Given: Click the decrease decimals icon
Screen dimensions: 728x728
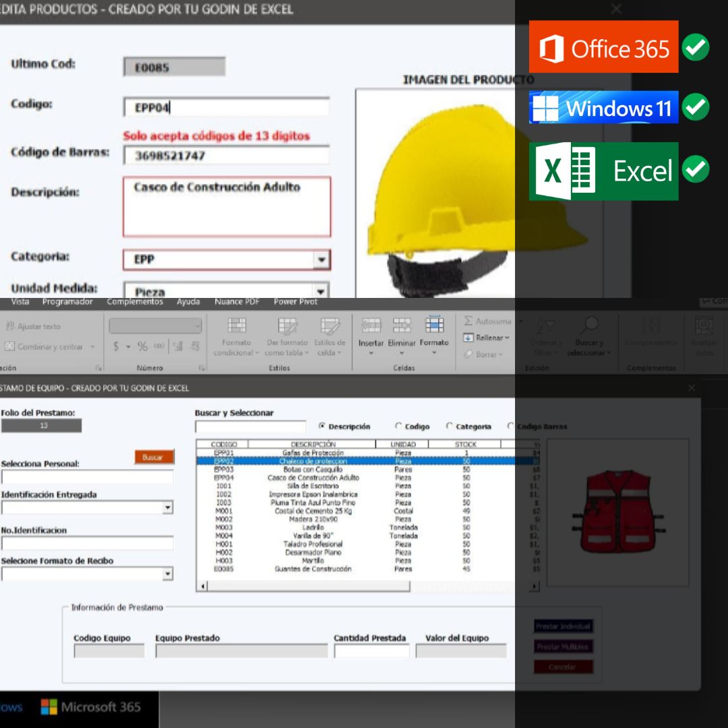Looking at the screenshot, I should click(195, 346).
